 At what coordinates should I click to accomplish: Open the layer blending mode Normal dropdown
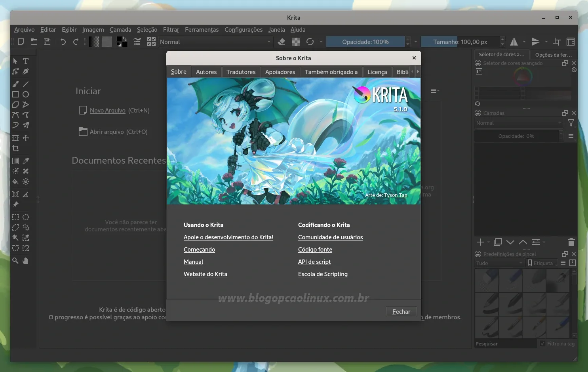click(x=519, y=123)
